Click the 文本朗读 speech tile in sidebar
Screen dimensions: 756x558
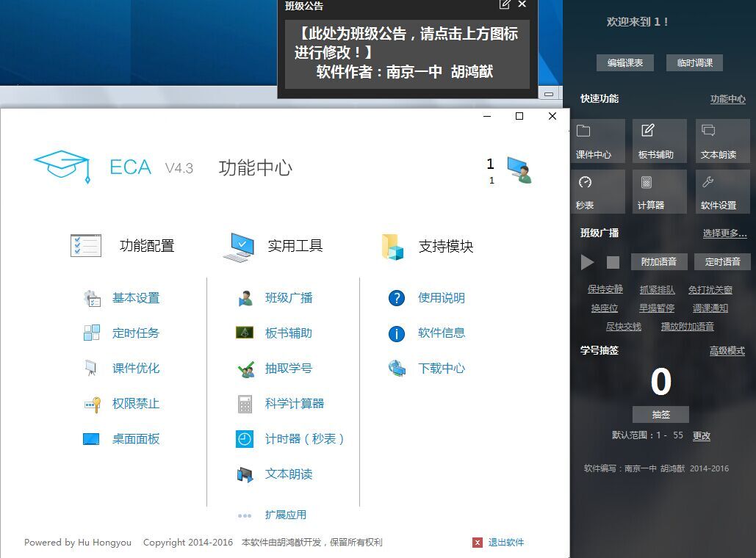[x=722, y=141]
